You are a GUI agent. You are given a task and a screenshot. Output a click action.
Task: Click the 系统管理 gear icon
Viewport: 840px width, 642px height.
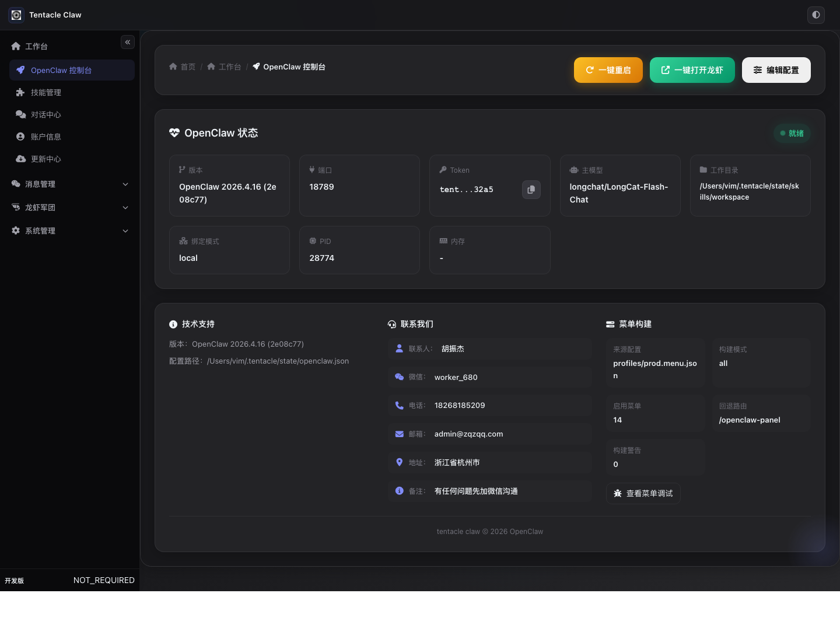coord(16,231)
